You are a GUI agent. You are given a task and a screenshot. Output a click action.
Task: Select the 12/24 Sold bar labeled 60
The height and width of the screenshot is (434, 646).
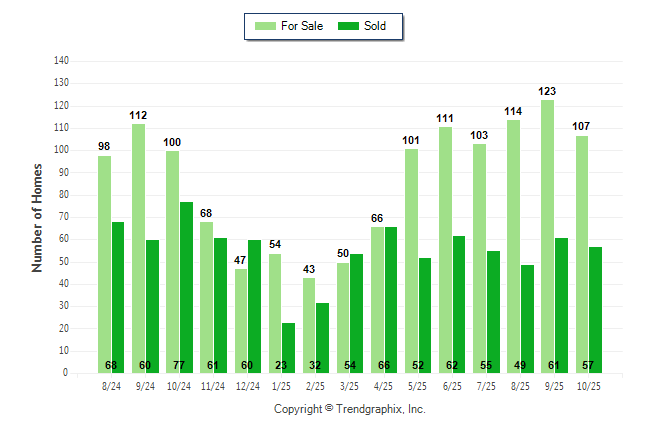(x=254, y=306)
